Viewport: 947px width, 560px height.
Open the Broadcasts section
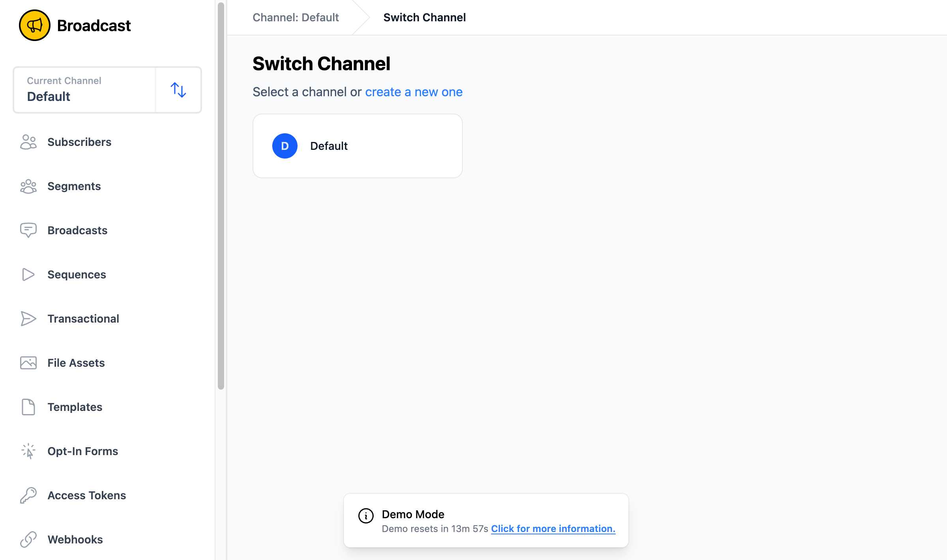[77, 230]
